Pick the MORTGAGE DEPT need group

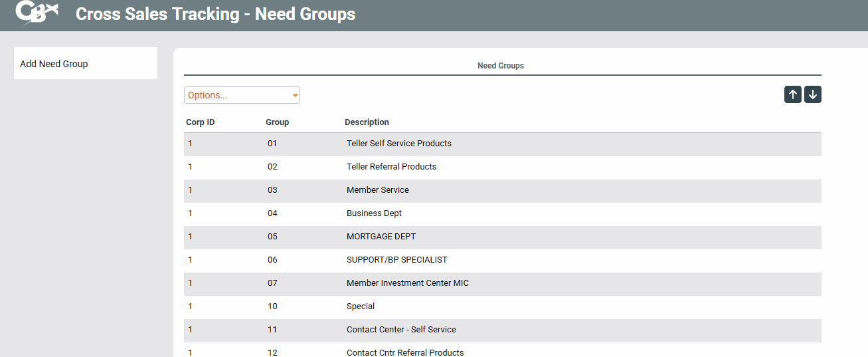pos(381,237)
